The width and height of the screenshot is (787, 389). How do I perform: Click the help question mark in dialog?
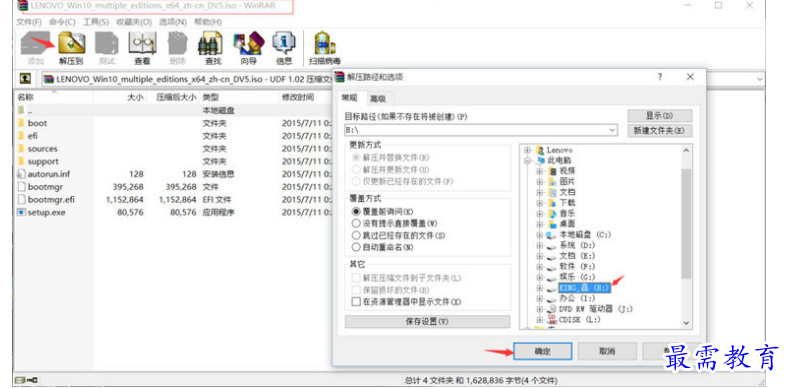[660, 77]
